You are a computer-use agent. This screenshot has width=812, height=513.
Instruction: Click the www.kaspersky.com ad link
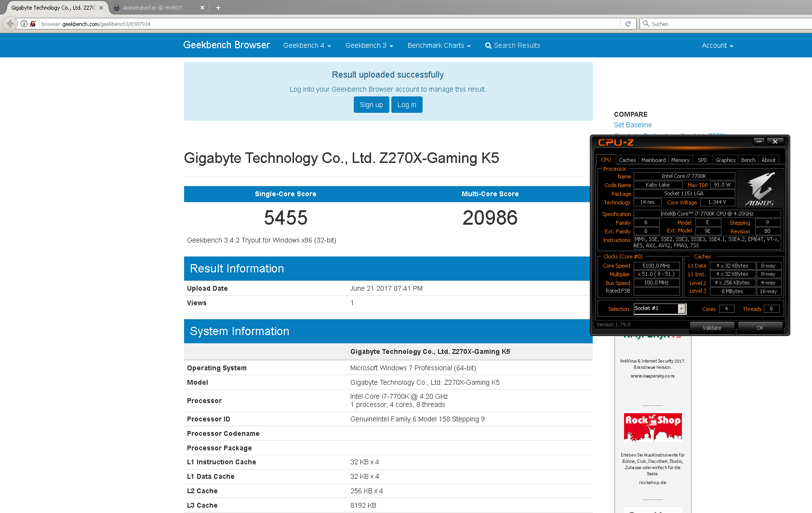click(652, 376)
